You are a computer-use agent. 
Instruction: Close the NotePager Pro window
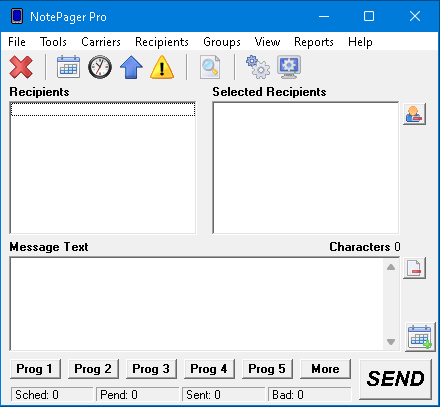tap(415, 16)
